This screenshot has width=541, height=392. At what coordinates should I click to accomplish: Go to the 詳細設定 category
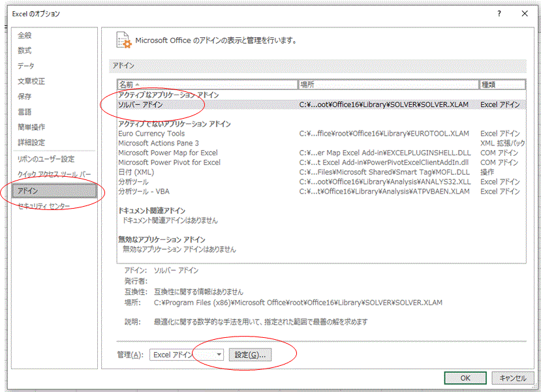point(31,142)
